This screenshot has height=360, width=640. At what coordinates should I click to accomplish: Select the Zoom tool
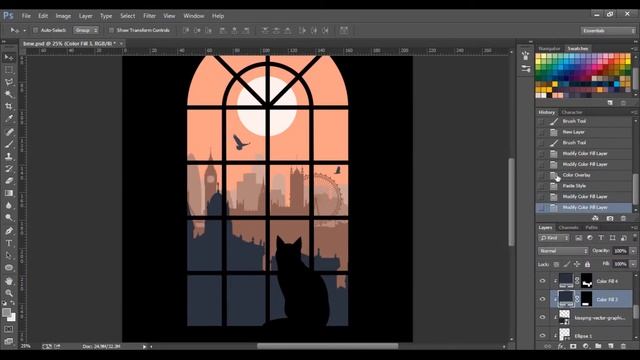coord(9,293)
